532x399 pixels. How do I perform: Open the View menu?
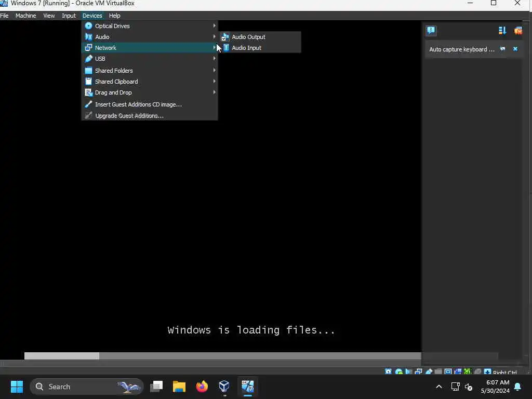49,16
